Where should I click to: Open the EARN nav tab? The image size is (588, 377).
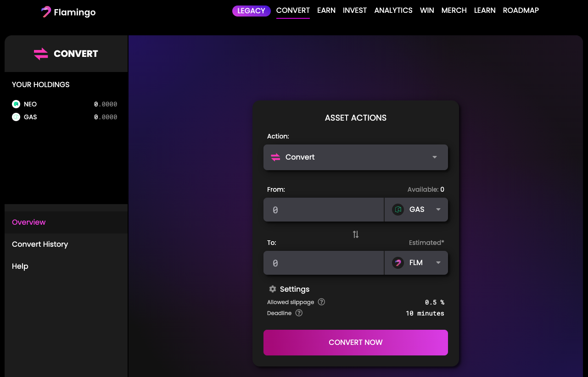[x=326, y=10]
